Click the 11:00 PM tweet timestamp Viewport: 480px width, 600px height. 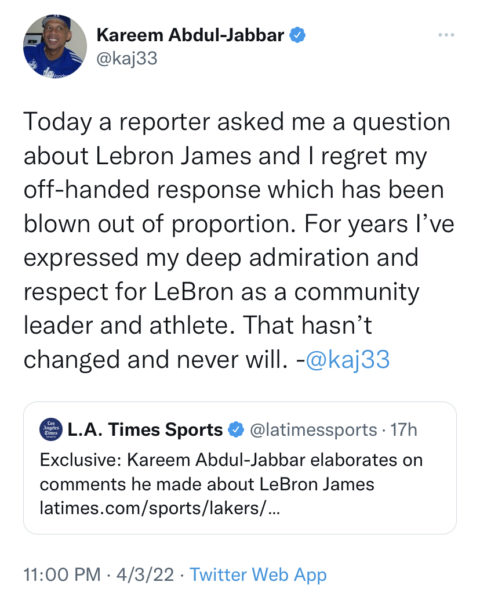pos(62,575)
